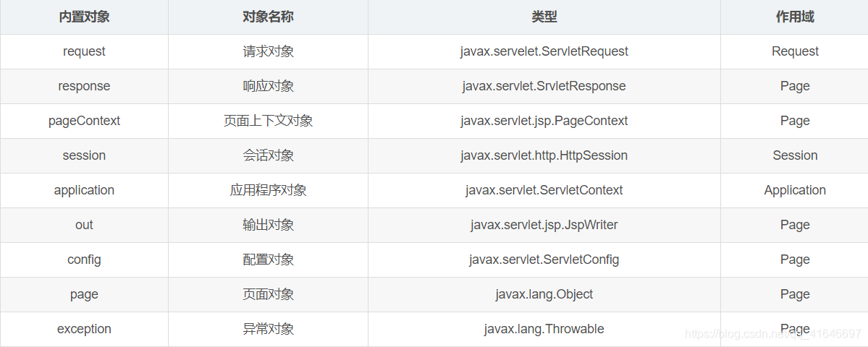Select the session cell
868x347 pixels.
tap(84, 156)
